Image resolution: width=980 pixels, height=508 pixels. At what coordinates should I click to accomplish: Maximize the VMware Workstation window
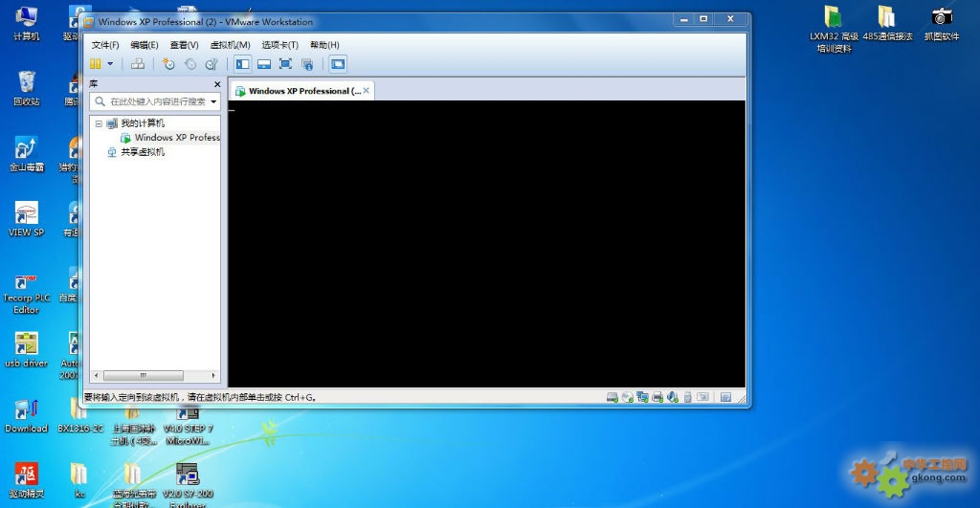[703, 19]
